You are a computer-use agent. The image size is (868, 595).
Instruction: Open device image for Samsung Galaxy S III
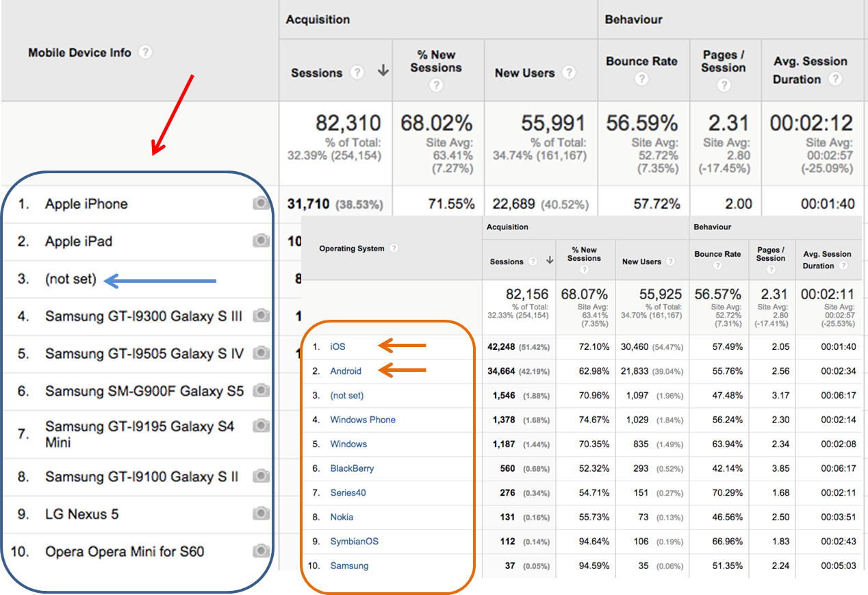(x=261, y=316)
